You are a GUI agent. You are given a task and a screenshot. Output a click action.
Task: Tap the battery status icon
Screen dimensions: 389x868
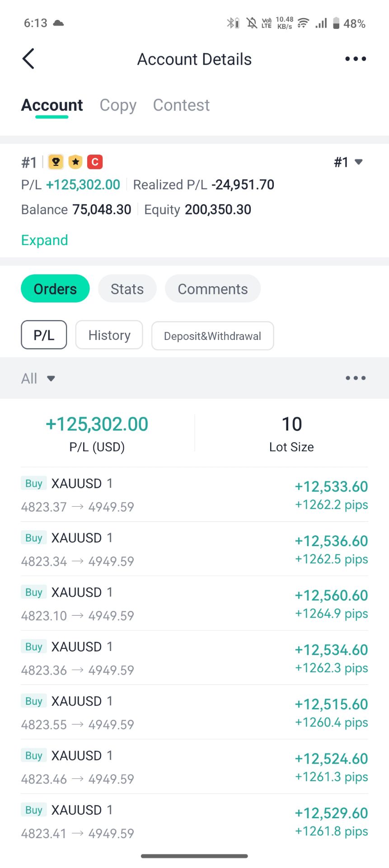[336, 23]
